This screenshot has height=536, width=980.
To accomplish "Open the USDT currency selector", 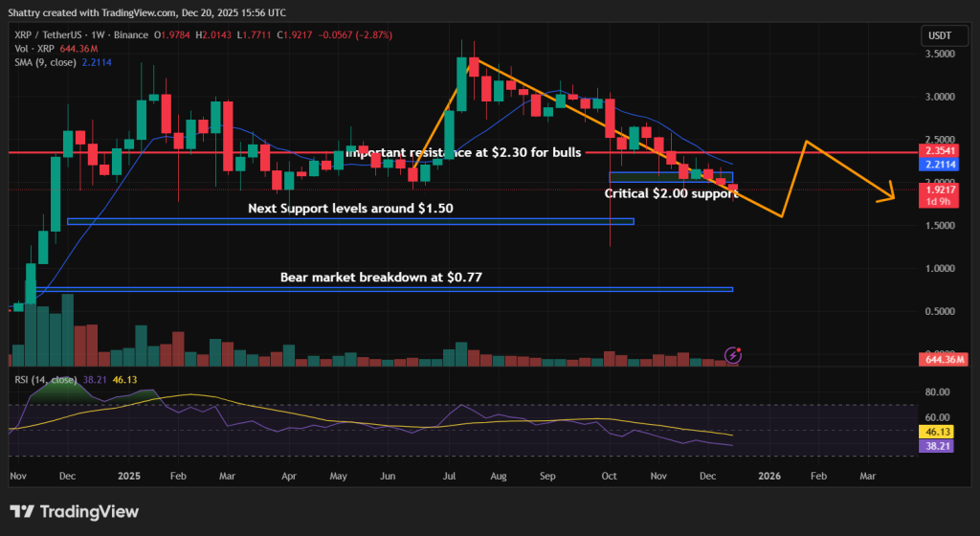I will tap(940, 35).
